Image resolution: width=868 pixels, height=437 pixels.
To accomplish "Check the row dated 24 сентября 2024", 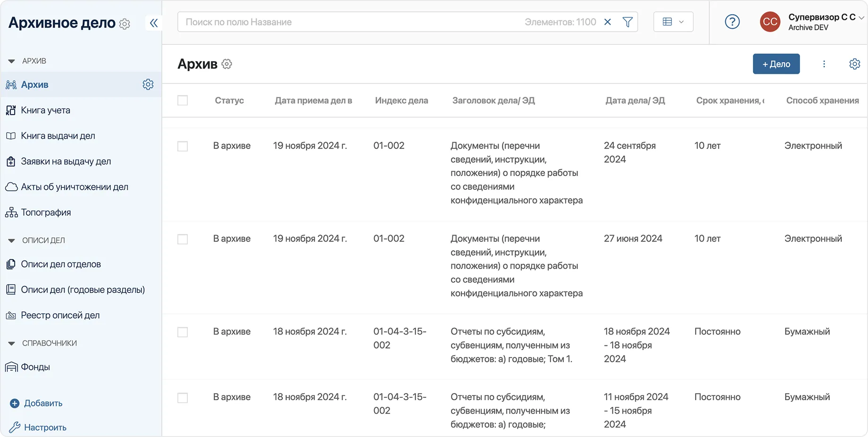I will click(x=183, y=146).
